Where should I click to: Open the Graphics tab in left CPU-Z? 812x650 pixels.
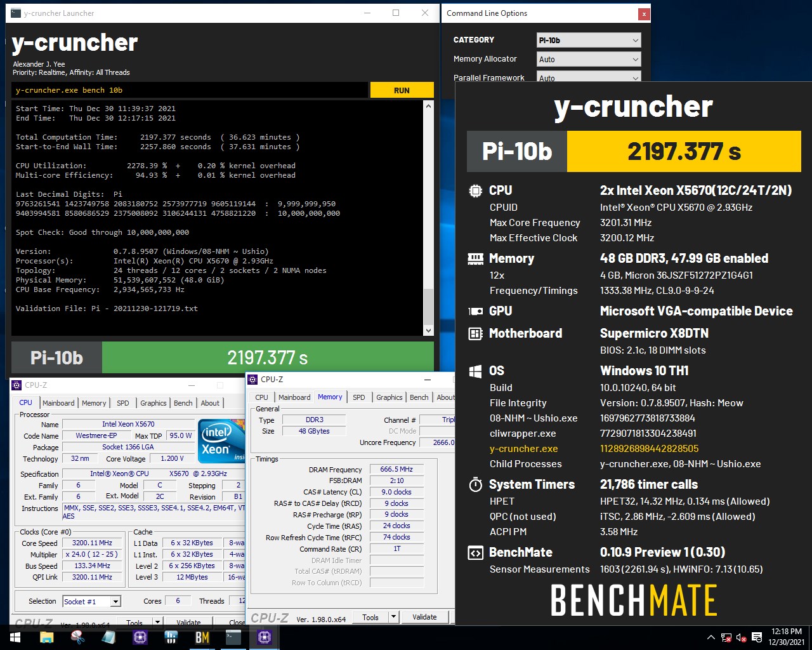click(154, 403)
